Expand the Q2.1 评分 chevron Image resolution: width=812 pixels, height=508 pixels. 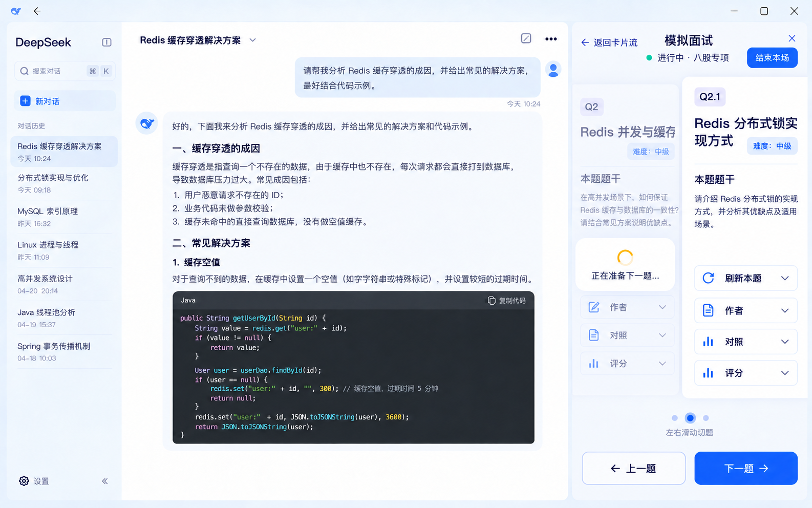tap(785, 373)
